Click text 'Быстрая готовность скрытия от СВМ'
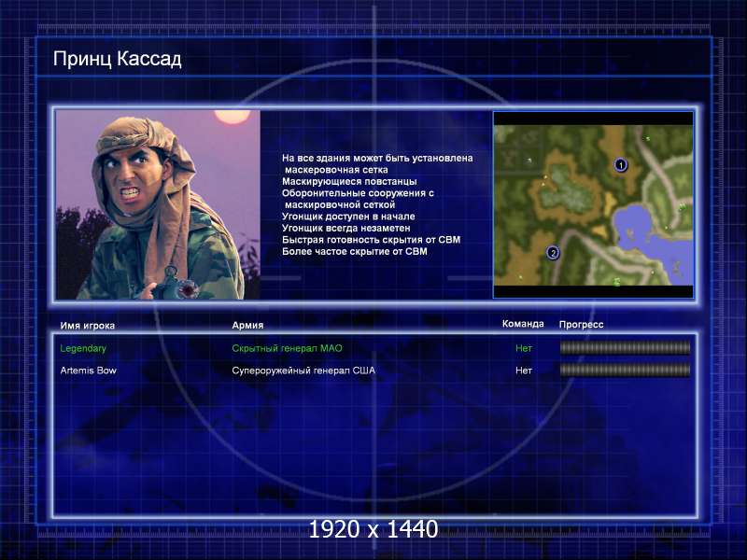Image resolution: width=747 pixels, height=560 pixels. click(371, 240)
